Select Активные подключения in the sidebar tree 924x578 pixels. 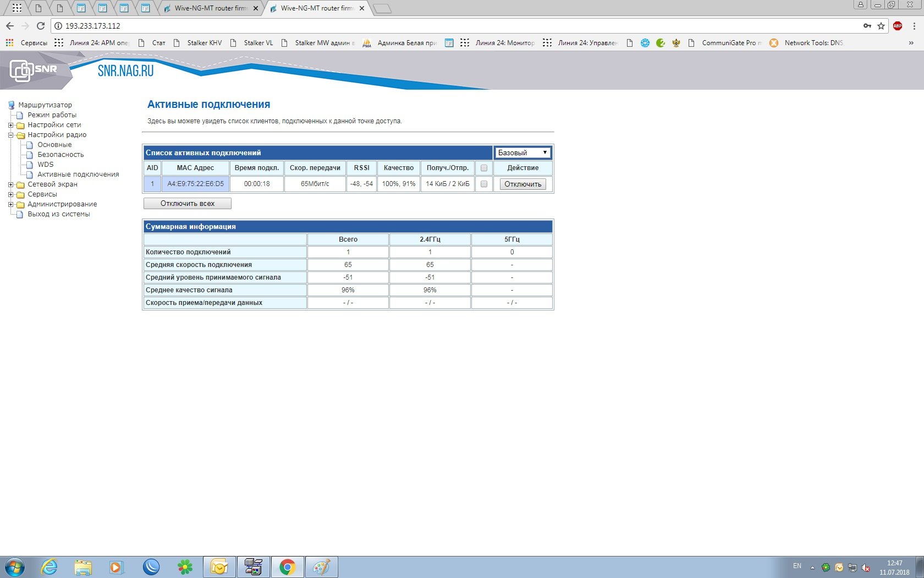pyautogui.click(x=78, y=175)
